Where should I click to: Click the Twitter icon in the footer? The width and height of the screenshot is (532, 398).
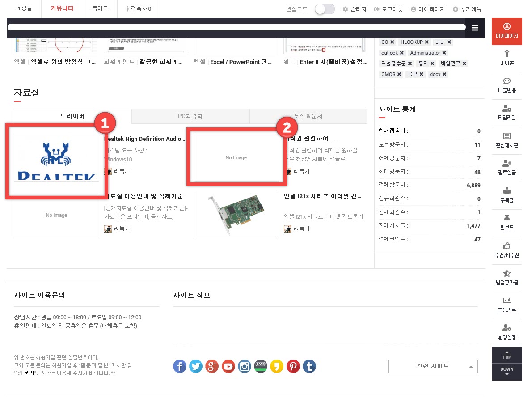point(196,366)
